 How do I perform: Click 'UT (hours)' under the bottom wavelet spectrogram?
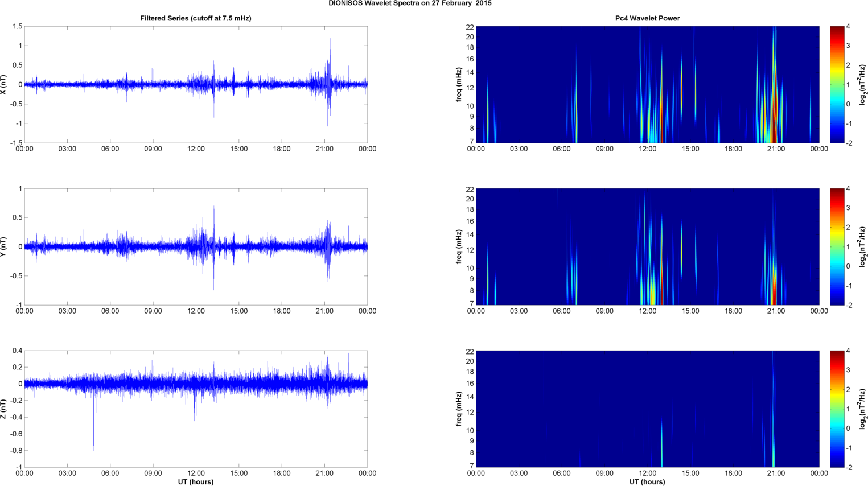pos(647,482)
